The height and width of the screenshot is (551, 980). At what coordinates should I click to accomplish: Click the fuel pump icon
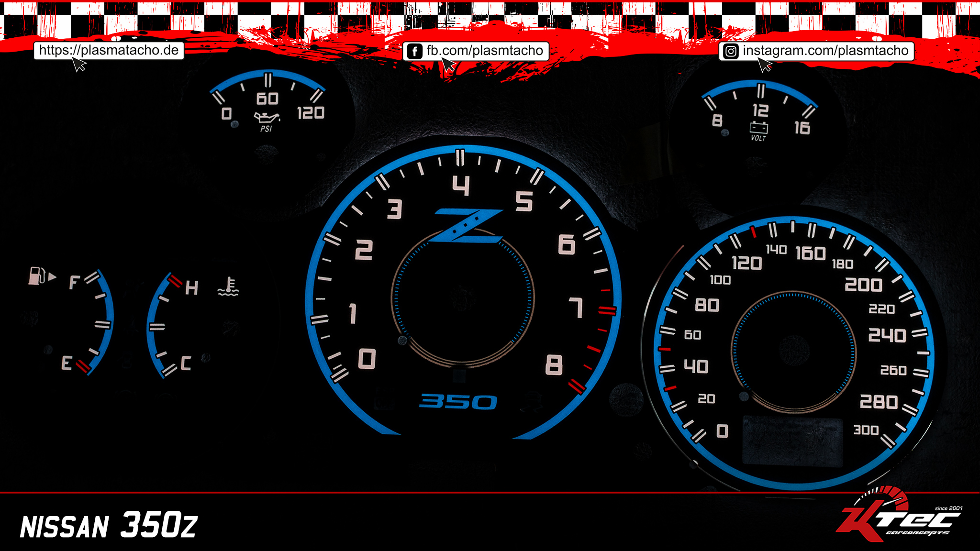(x=37, y=275)
